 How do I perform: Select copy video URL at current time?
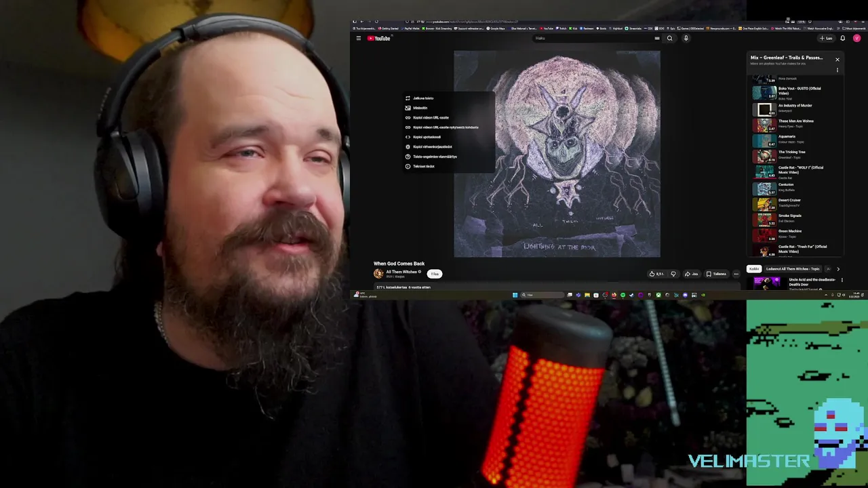pyautogui.click(x=448, y=127)
